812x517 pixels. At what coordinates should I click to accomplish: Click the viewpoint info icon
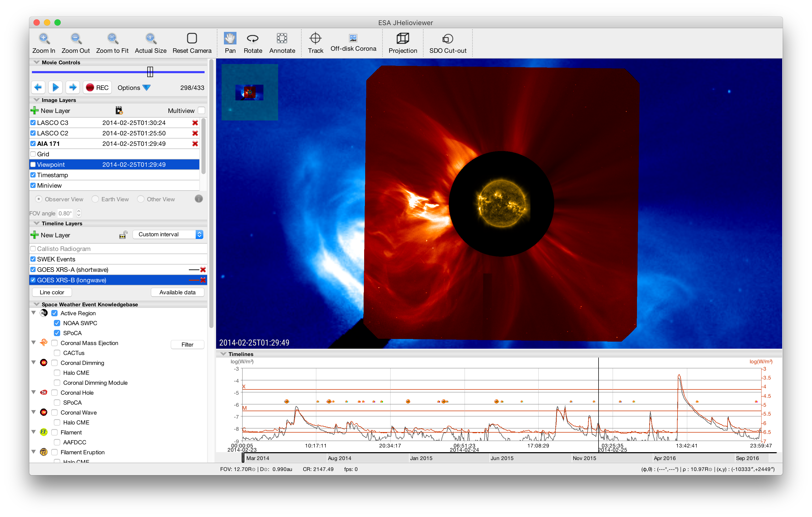pos(199,199)
